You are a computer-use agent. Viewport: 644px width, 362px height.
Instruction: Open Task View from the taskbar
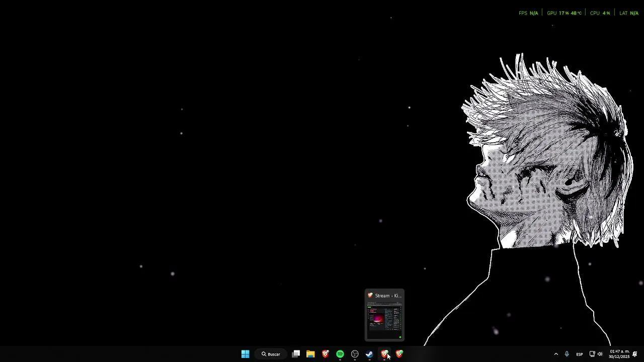coord(296,354)
